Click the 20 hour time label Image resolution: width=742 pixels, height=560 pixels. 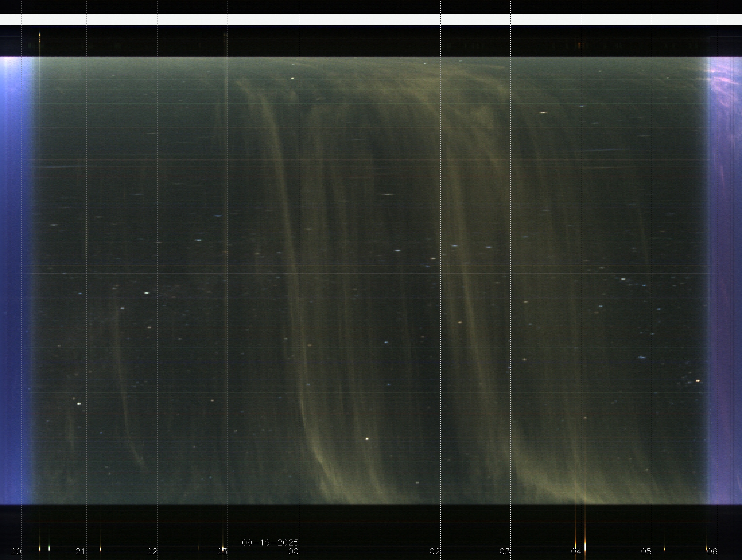click(x=16, y=551)
